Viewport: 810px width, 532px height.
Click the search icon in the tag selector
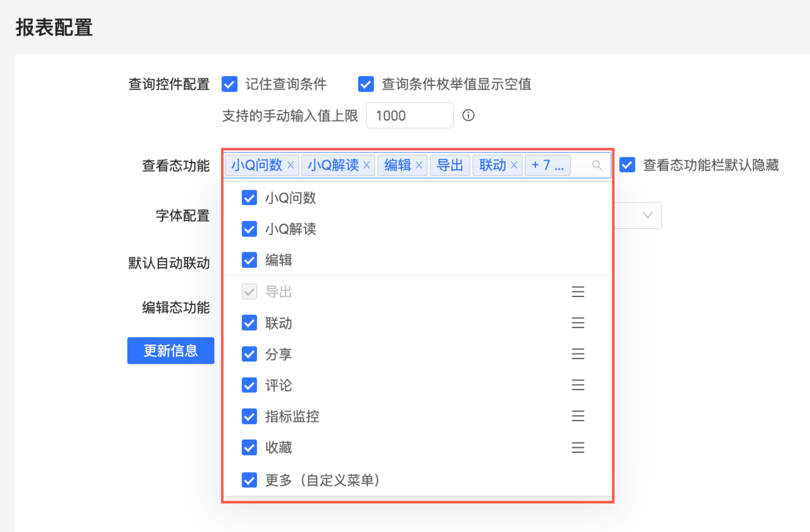(x=596, y=165)
